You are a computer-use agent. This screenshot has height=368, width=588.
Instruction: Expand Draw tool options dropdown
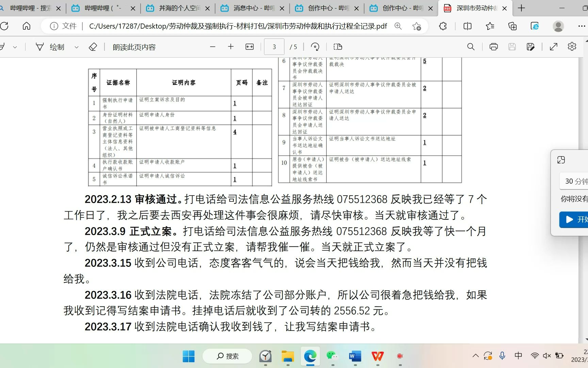tap(77, 47)
